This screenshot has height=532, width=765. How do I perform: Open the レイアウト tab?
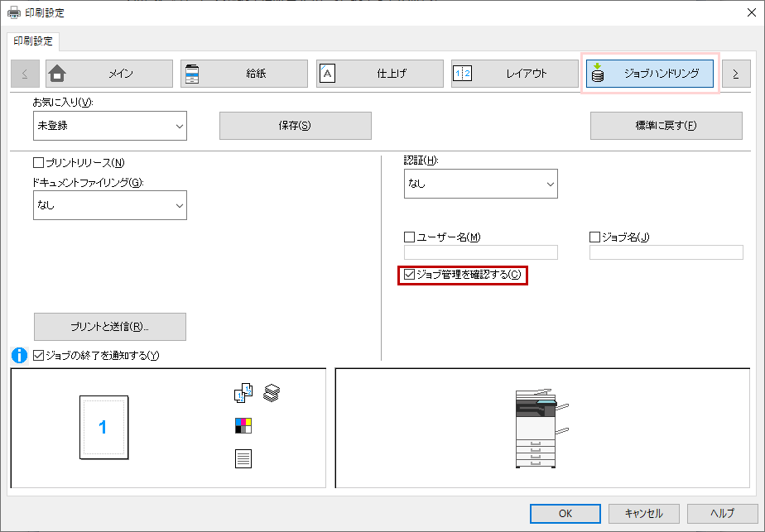coord(515,74)
